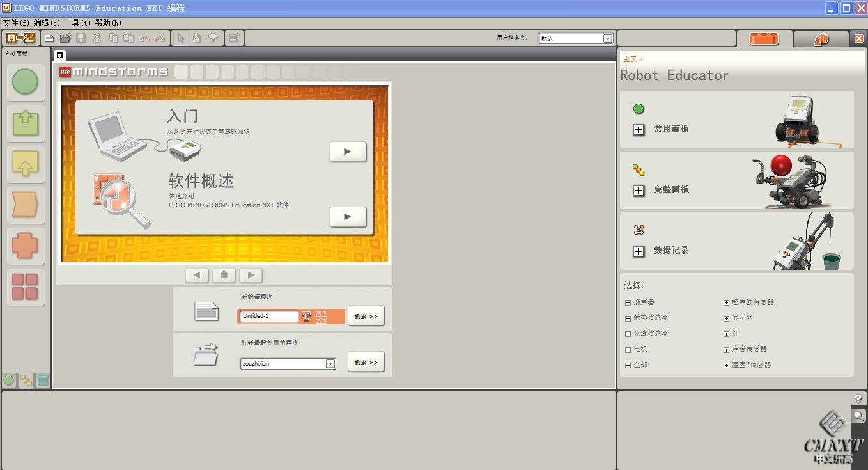Expand the 灯 item
This screenshot has width=868, height=470.
tap(726, 334)
